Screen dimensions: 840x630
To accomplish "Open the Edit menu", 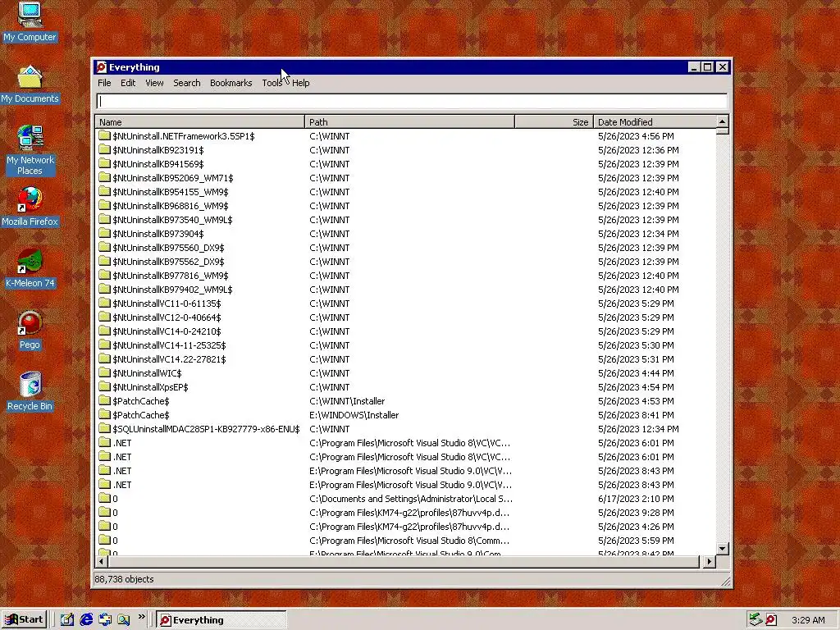I will coord(128,83).
